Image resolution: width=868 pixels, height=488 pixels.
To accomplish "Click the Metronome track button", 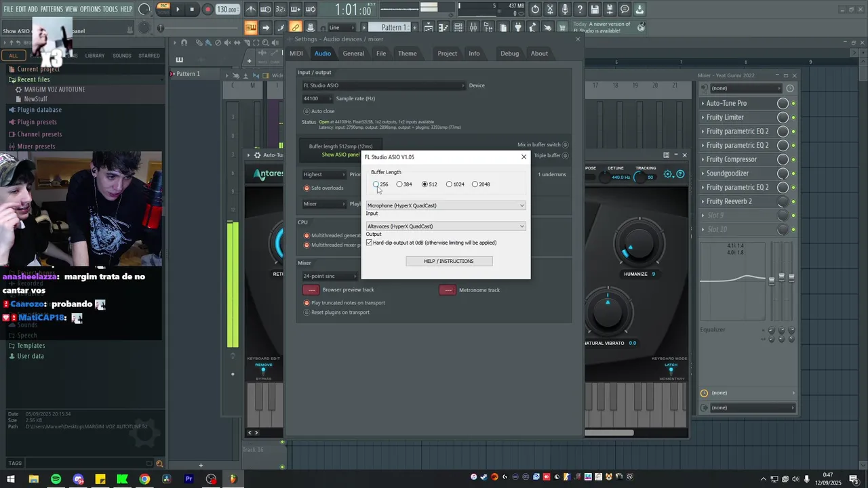I will tap(448, 289).
